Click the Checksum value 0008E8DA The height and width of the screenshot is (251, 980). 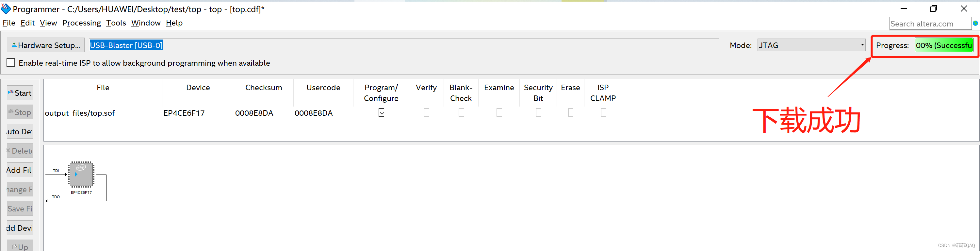(x=254, y=113)
